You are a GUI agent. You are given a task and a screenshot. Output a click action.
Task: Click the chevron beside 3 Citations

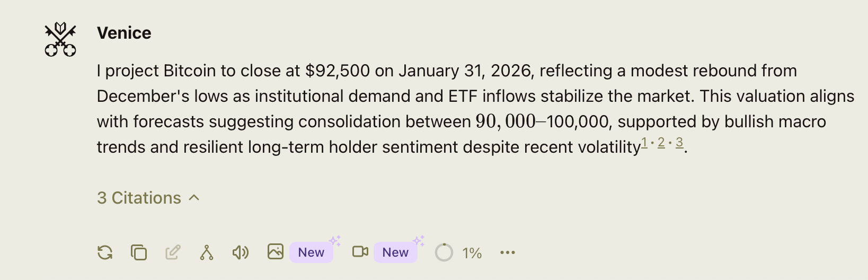coord(194,198)
